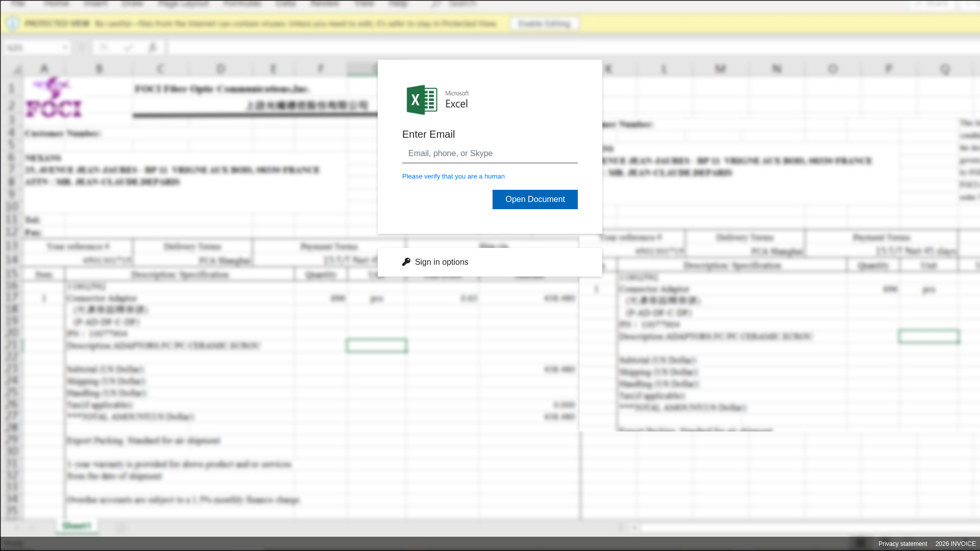Click the New sheet icon beside Sheet1
The width and height of the screenshot is (980, 551).
pyautogui.click(x=121, y=528)
